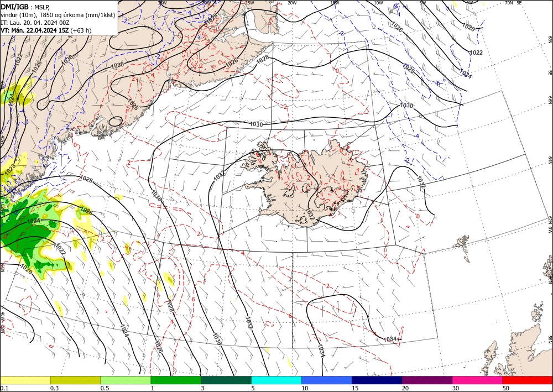Image resolution: width=553 pixels, height=392 pixels.
Task: Click the purple 20 mm legend swatch
Action: [x=427, y=380]
